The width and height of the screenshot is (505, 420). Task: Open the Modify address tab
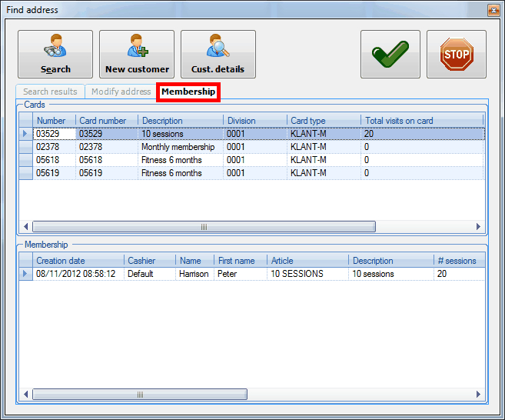click(x=121, y=92)
